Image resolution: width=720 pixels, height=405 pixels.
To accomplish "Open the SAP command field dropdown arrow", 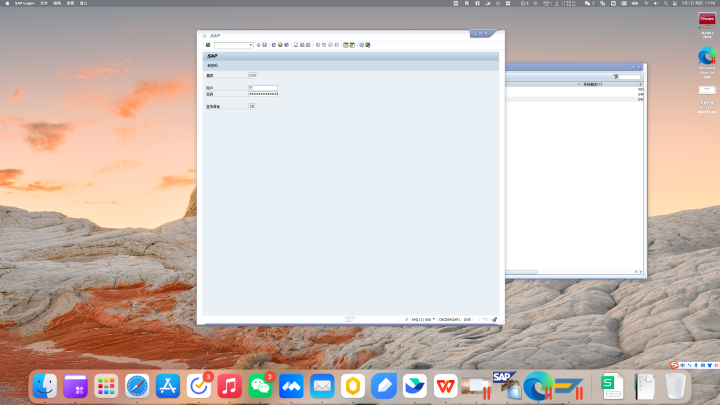I will [x=251, y=45].
